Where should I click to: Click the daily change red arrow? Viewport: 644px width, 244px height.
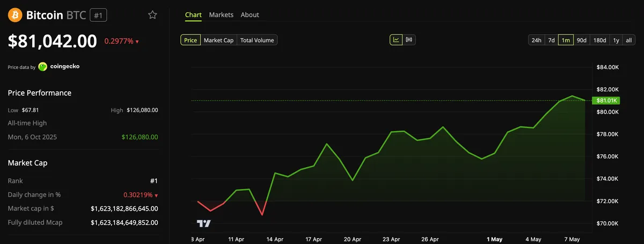[156, 195]
